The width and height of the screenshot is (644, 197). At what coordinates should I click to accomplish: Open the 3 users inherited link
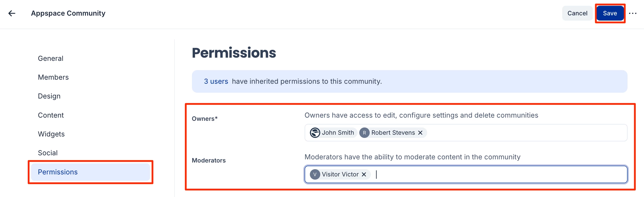216,81
